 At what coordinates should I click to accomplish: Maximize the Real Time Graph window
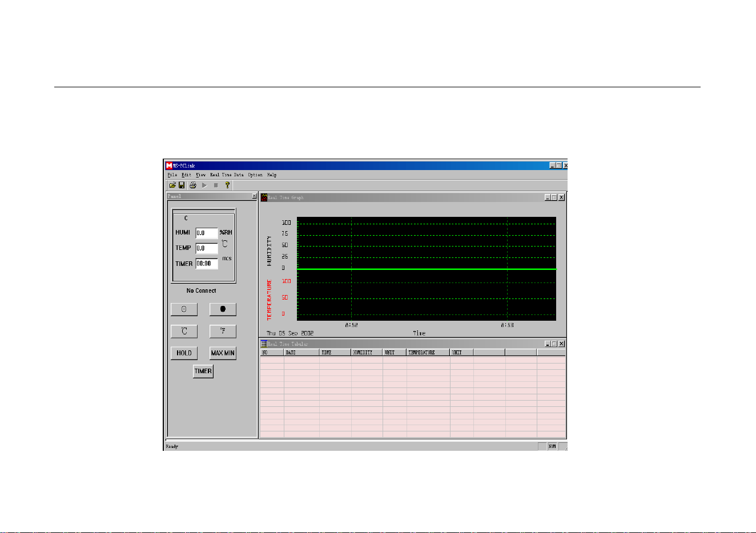pyautogui.click(x=554, y=197)
